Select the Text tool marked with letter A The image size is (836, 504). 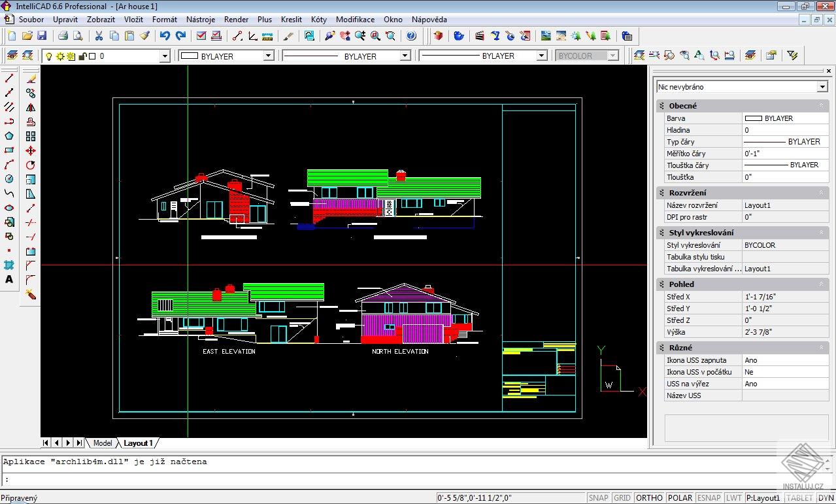(9, 279)
